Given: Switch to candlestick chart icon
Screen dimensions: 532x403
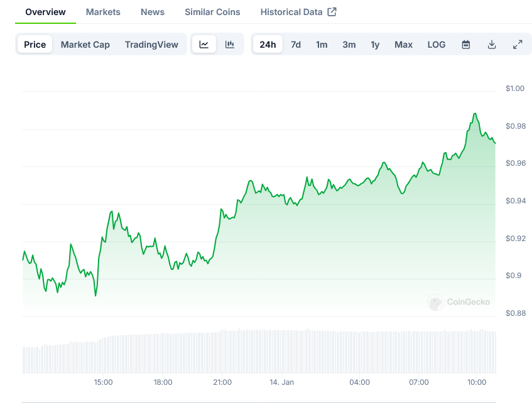Looking at the screenshot, I should pyautogui.click(x=230, y=45).
